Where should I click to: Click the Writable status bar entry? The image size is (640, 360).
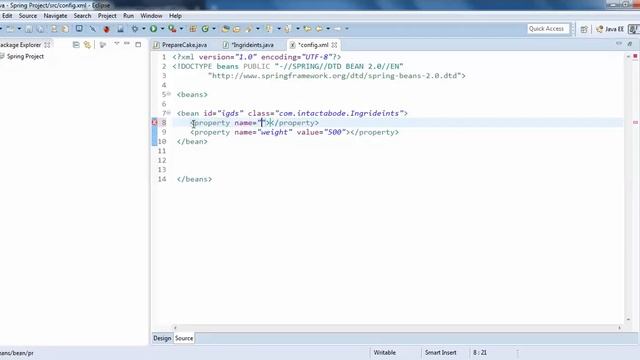(x=384, y=352)
